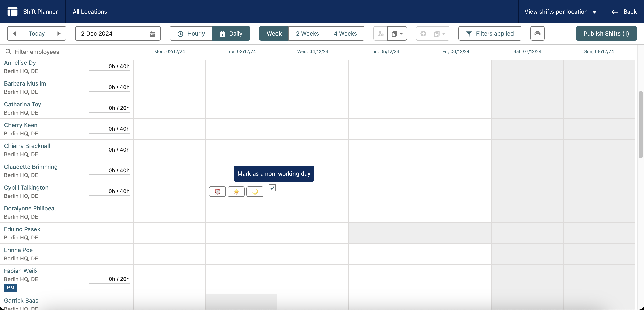Screen dimensions: 644x310
Task: Open the print schedule icon
Action: tap(538, 33)
